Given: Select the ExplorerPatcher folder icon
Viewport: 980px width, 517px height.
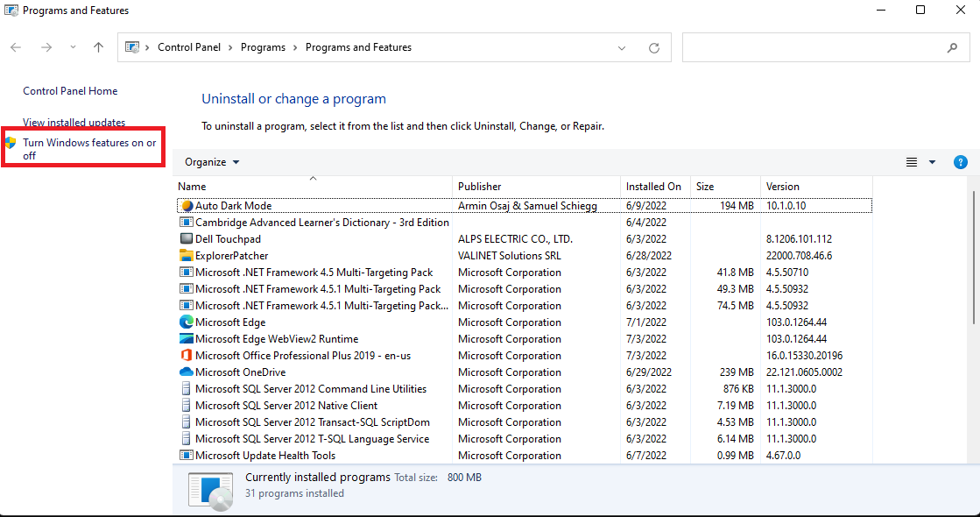Looking at the screenshot, I should (187, 256).
